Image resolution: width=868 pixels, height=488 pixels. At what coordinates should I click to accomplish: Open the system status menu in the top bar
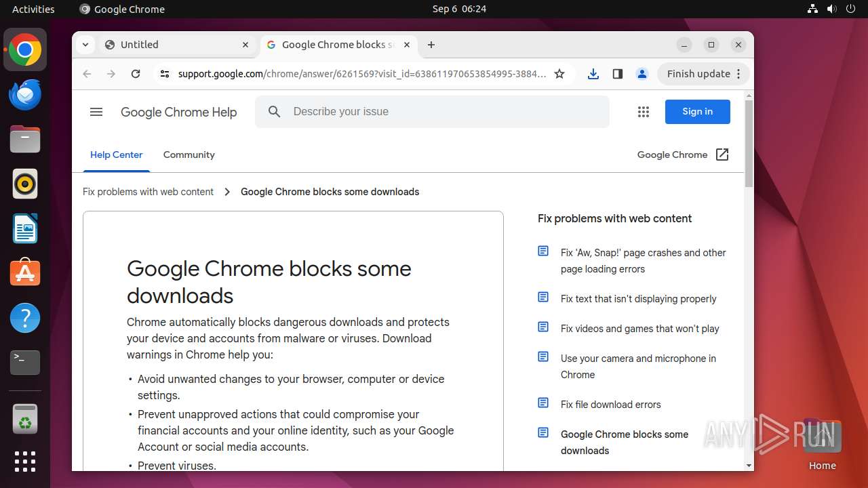(831, 9)
